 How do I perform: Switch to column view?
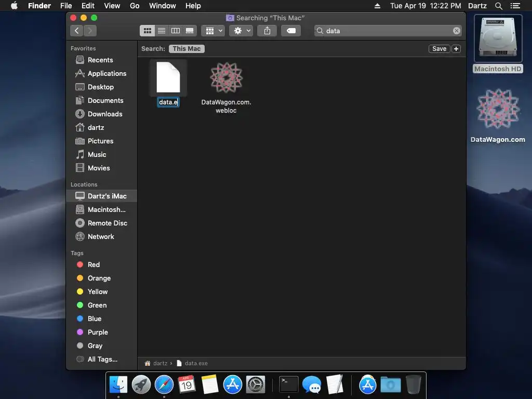click(x=176, y=31)
